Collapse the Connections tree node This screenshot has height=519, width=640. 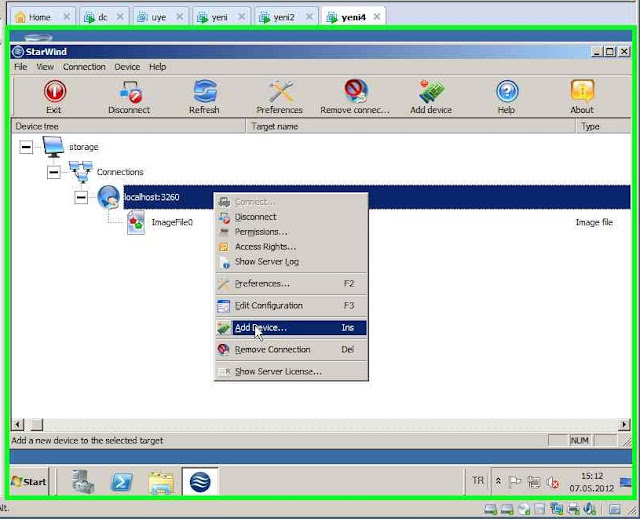tap(53, 172)
